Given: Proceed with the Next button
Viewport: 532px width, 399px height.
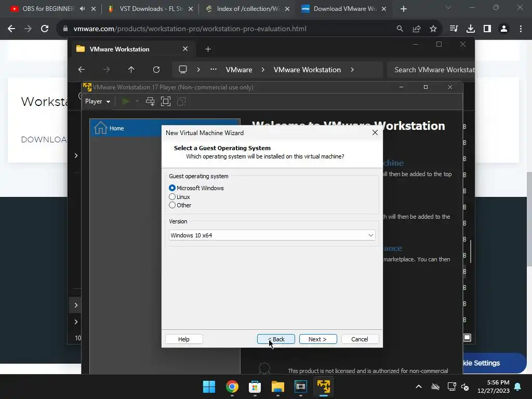Looking at the screenshot, I should [x=318, y=339].
